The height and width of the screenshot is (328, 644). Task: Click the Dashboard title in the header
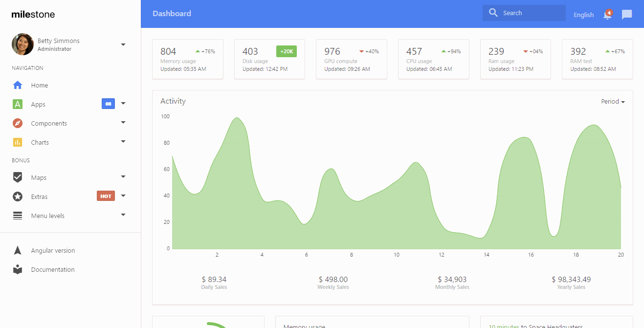[x=172, y=13]
